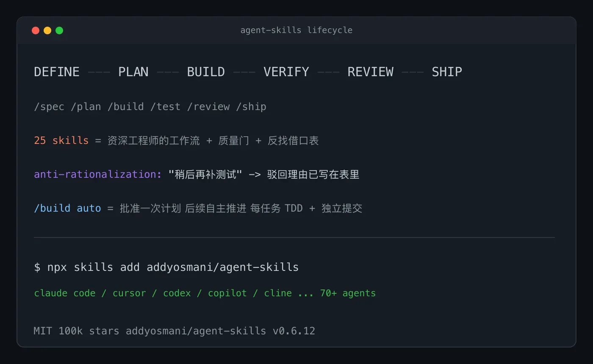
Task: Click the "npx skills add" command text
Action: (93, 267)
